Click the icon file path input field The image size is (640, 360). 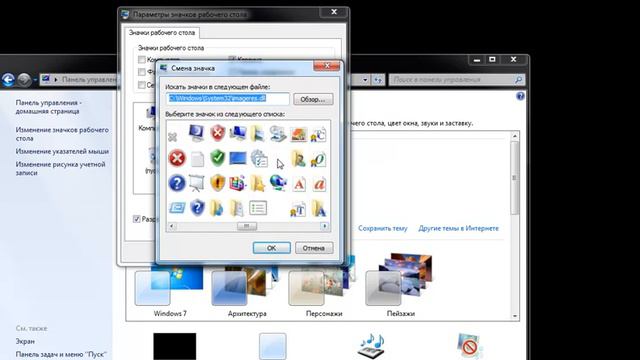[x=228, y=99]
